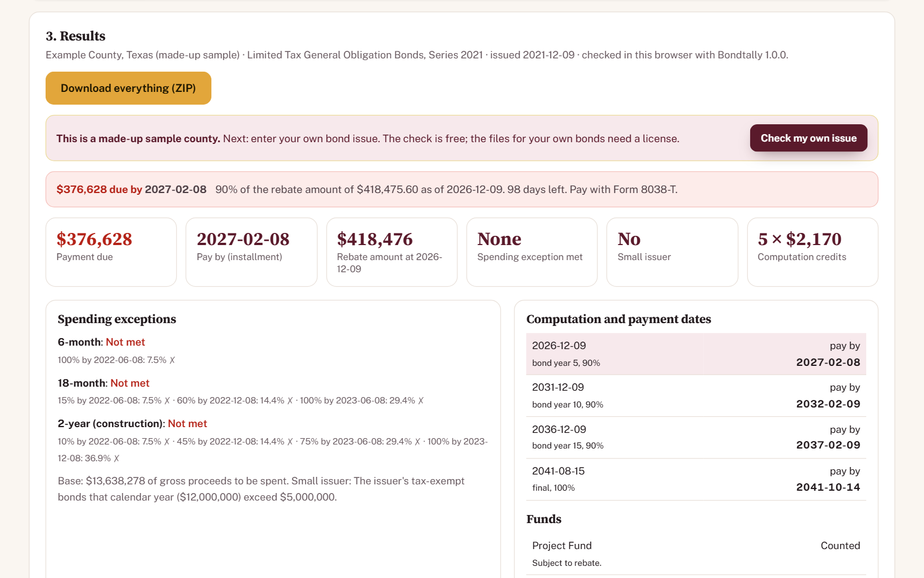Select the 2027-02-08 Pay by (installment) card
924x578 pixels.
251,252
